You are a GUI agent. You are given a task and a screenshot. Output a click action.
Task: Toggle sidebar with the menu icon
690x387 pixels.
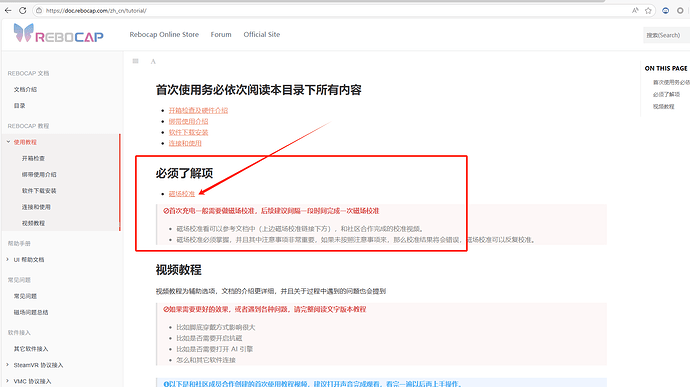click(x=136, y=61)
